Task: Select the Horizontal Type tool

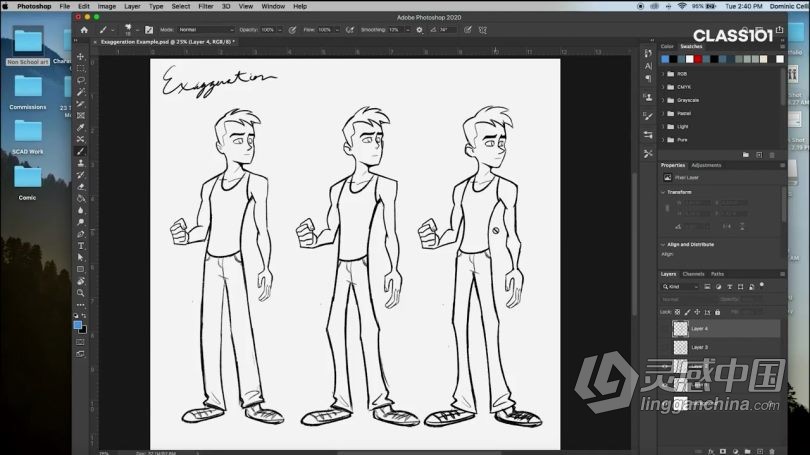Action: (x=81, y=246)
